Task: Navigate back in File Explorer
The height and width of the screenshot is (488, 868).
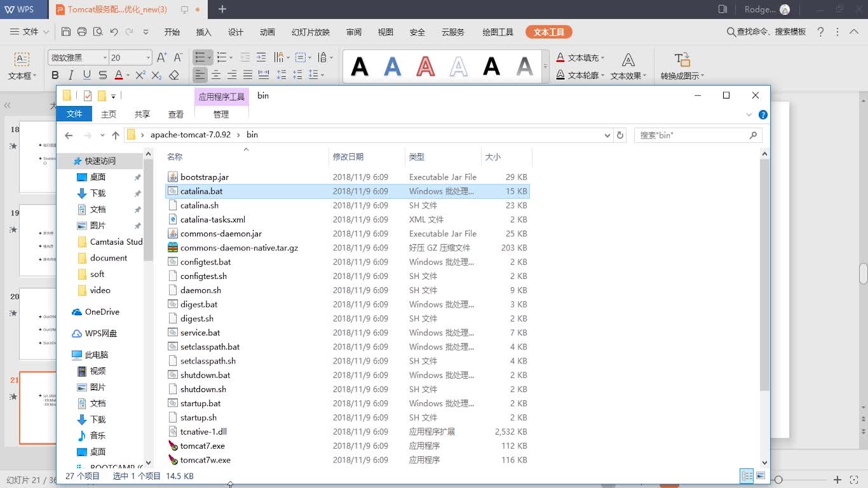Action: click(69, 135)
